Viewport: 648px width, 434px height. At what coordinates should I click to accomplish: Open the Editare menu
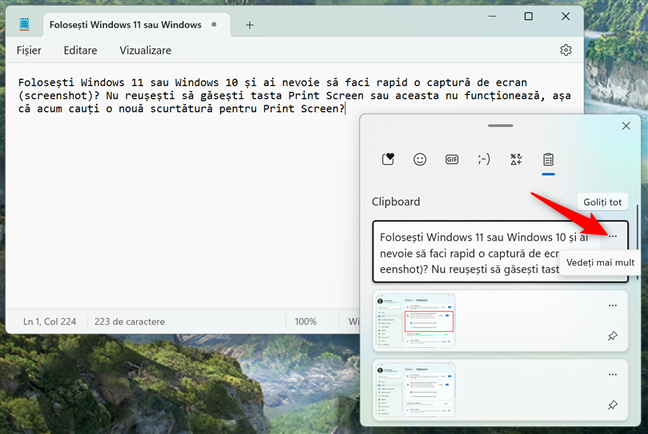coord(80,50)
